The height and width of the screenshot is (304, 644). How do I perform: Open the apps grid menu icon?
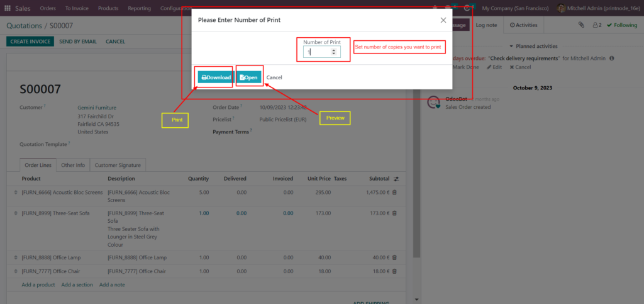click(8, 8)
